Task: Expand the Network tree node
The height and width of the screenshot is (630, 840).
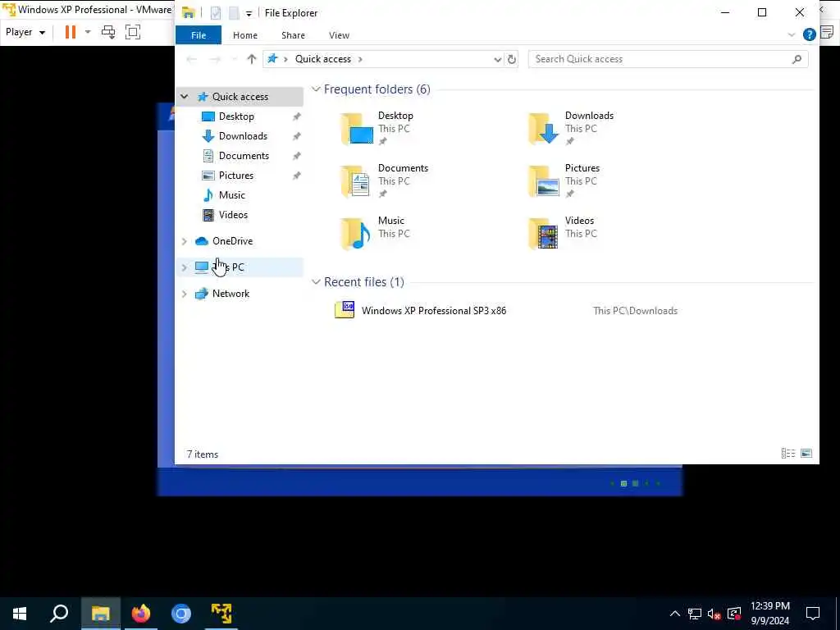Action: (185, 294)
